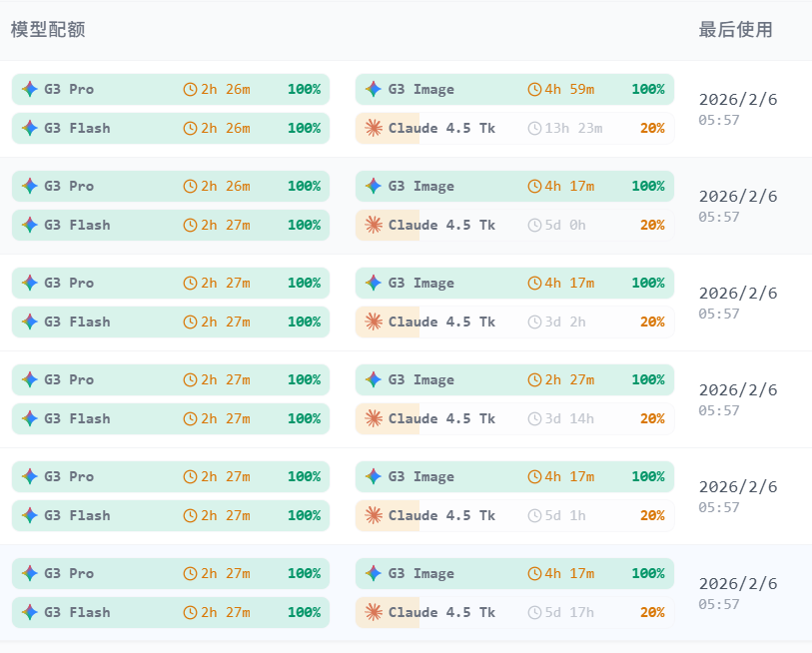Click the Gemini icon in G3 Image 2h 27m badge

[x=374, y=379]
